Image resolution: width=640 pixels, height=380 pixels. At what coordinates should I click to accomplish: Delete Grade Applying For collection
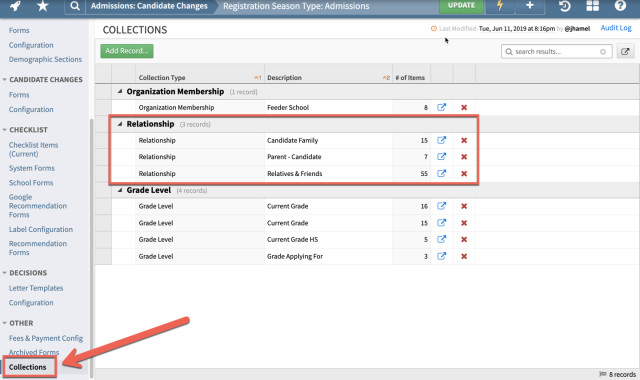click(x=464, y=256)
